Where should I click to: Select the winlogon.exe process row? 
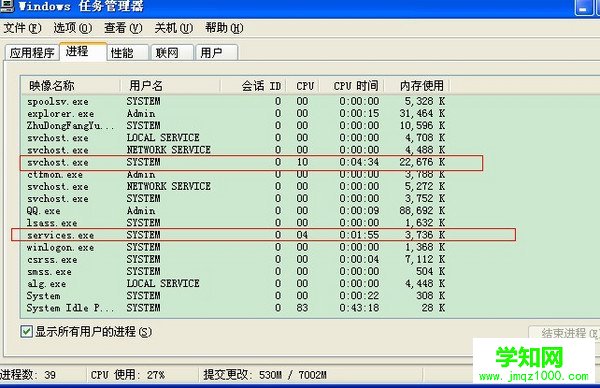[x=235, y=247]
